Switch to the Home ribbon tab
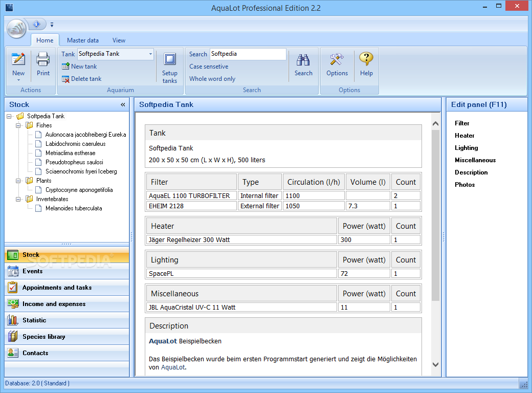Screen dimensions: 532x393 point(45,40)
